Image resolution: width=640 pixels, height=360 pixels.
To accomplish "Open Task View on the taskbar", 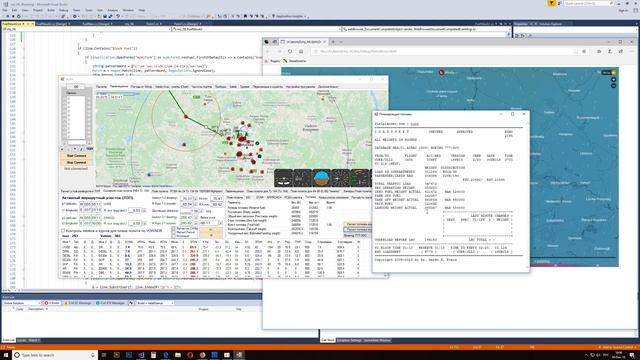I will [x=104, y=355].
